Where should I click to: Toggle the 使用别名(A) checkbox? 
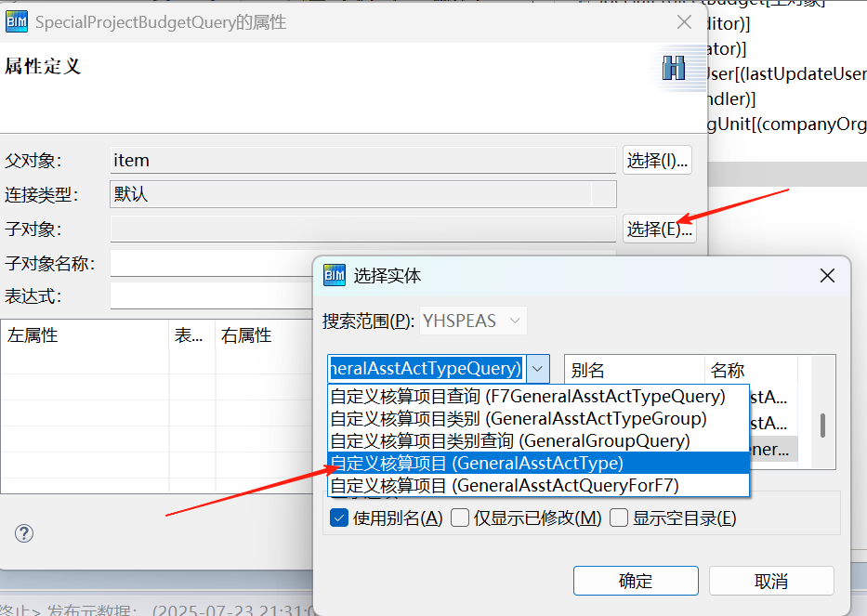click(x=339, y=518)
